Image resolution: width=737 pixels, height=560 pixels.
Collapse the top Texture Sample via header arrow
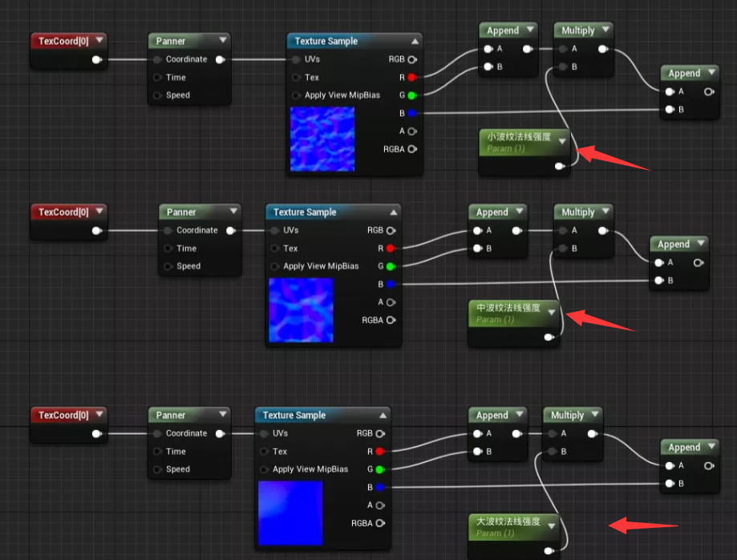click(415, 41)
